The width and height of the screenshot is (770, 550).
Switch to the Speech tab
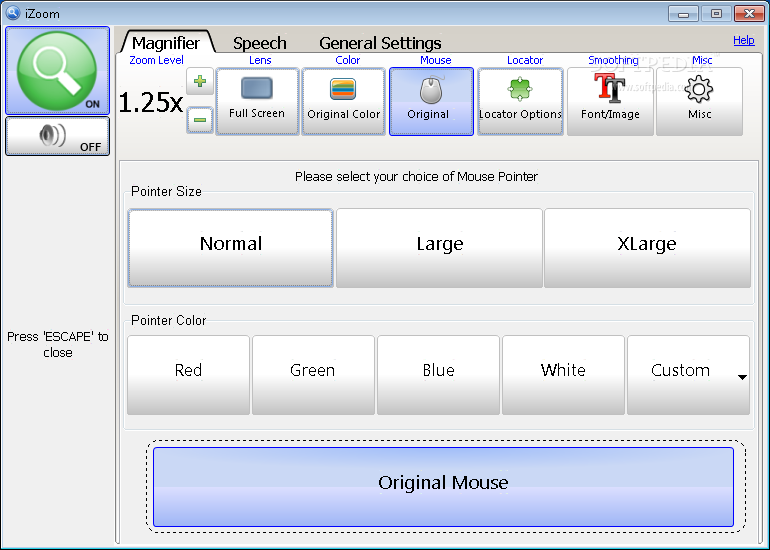259,43
